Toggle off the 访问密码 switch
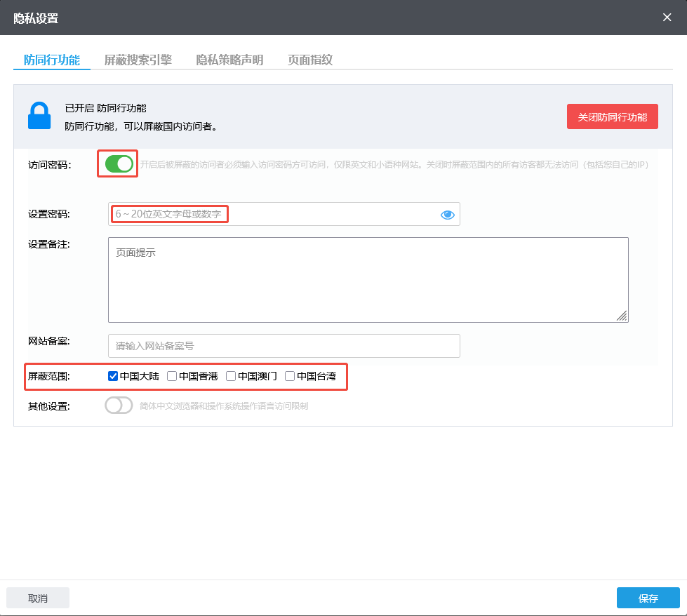Screen dimensions: 687x616 click(x=117, y=163)
